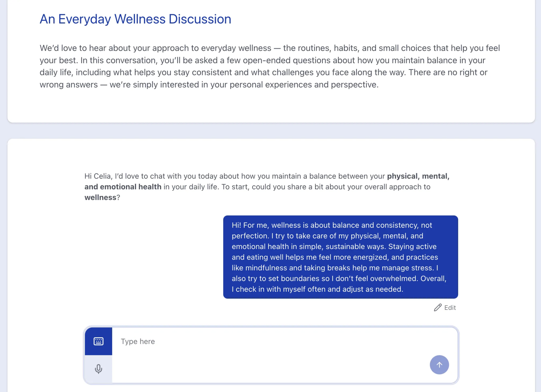
Task: Click the pencil icon beside Edit
Action: 437,307
